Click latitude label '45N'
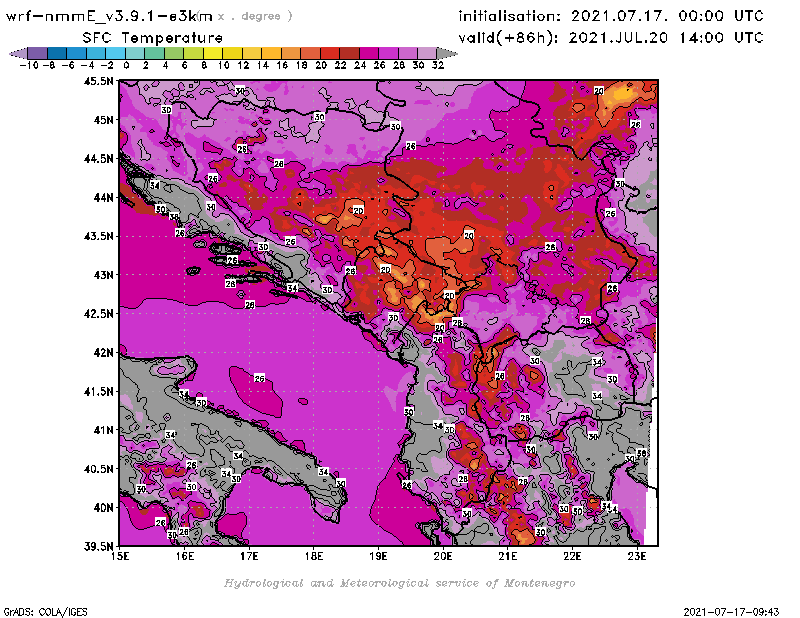The image size is (800, 618). click(104, 119)
